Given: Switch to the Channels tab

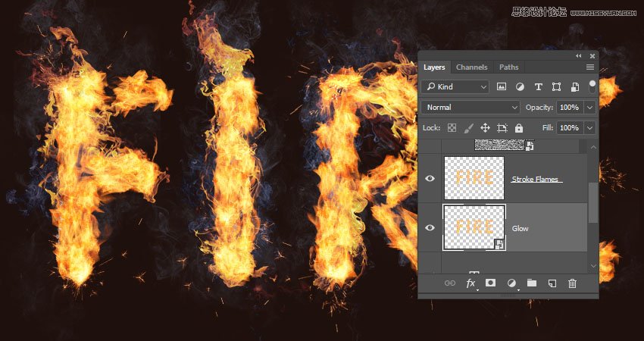Looking at the screenshot, I should point(472,67).
